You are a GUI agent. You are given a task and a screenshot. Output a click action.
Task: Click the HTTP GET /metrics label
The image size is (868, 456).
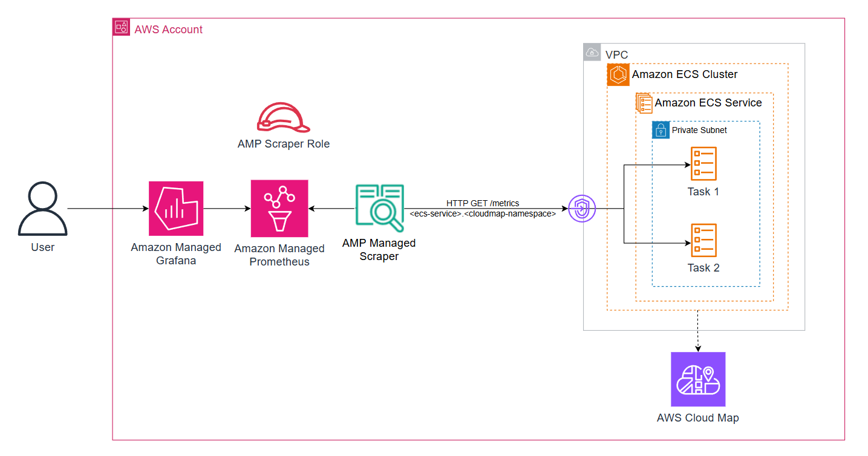click(x=482, y=203)
